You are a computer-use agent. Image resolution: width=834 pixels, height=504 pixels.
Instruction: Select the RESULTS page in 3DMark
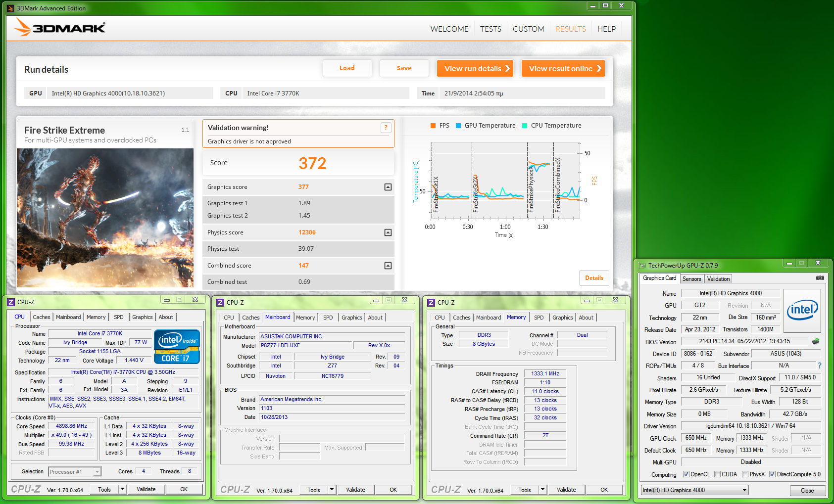[571, 29]
